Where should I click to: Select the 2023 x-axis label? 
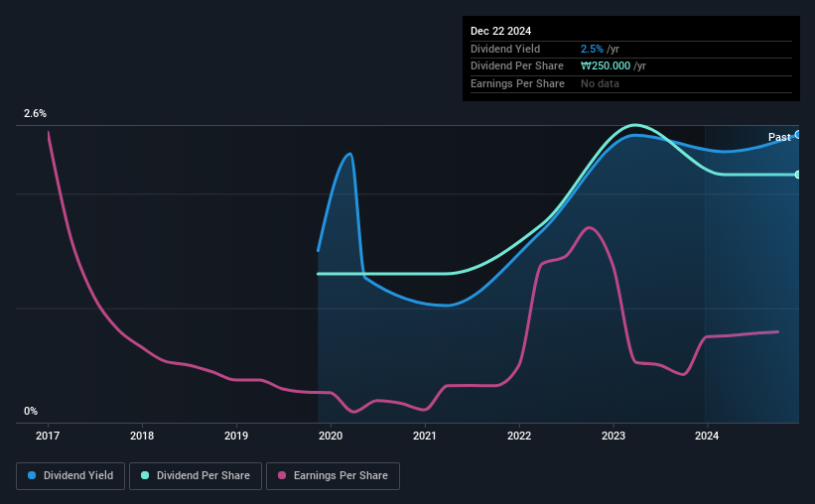coord(613,436)
